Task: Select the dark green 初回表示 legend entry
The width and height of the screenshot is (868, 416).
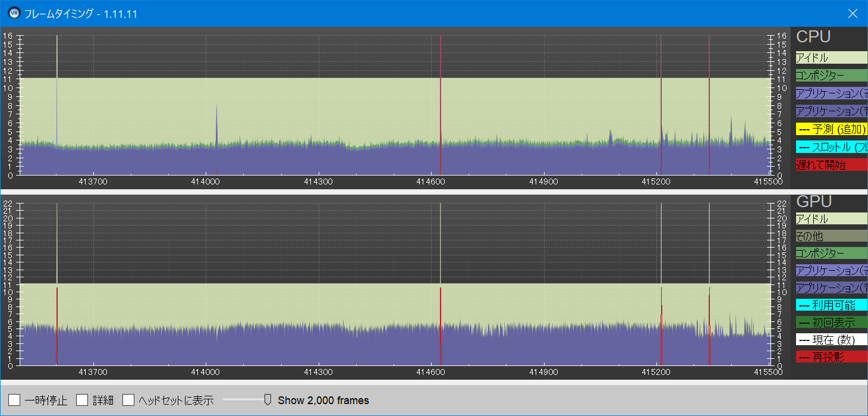Action: (831, 323)
